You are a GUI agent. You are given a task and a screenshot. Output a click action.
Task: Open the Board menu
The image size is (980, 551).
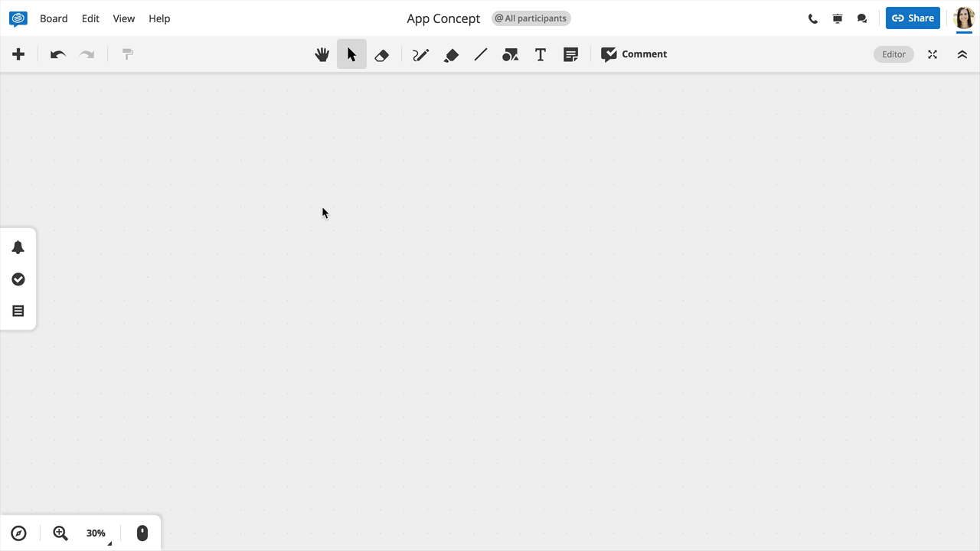coord(54,18)
